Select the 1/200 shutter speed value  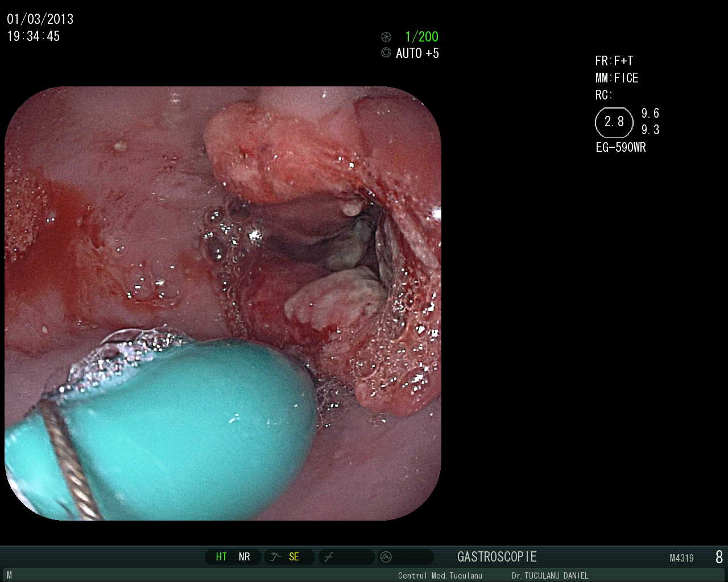click(421, 37)
